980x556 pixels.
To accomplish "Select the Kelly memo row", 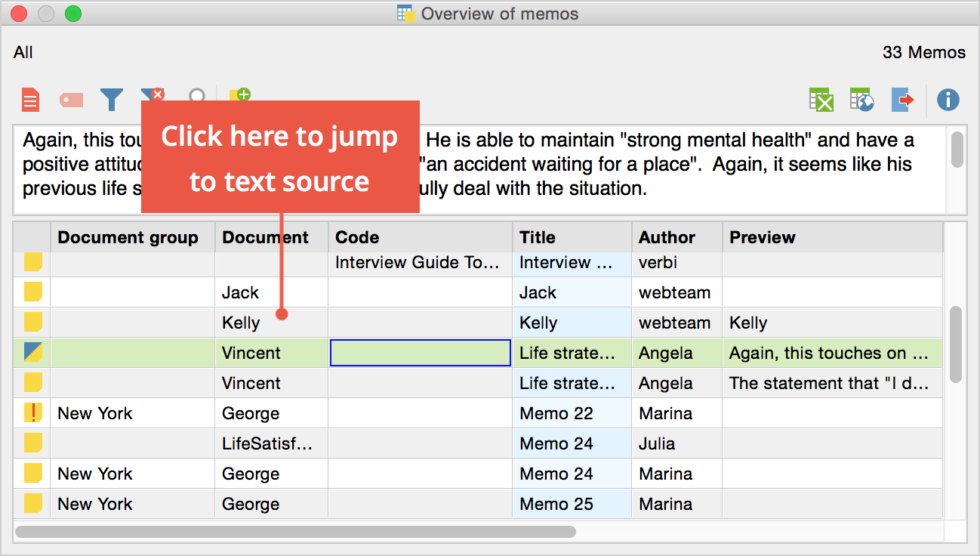I will coord(241,323).
